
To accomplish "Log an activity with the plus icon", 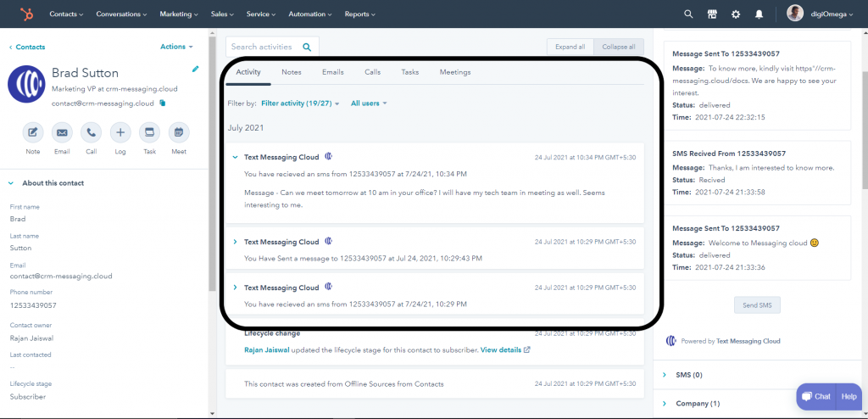I will pyautogui.click(x=120, y=132).
